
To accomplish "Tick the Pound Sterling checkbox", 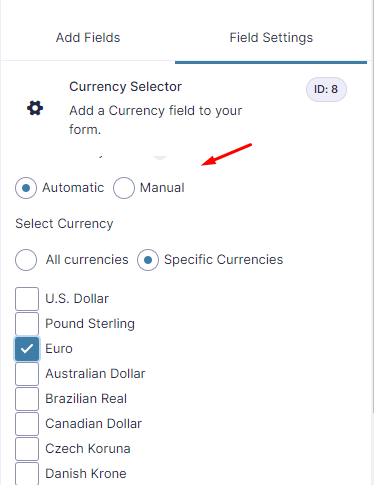I will pos(27,324).
